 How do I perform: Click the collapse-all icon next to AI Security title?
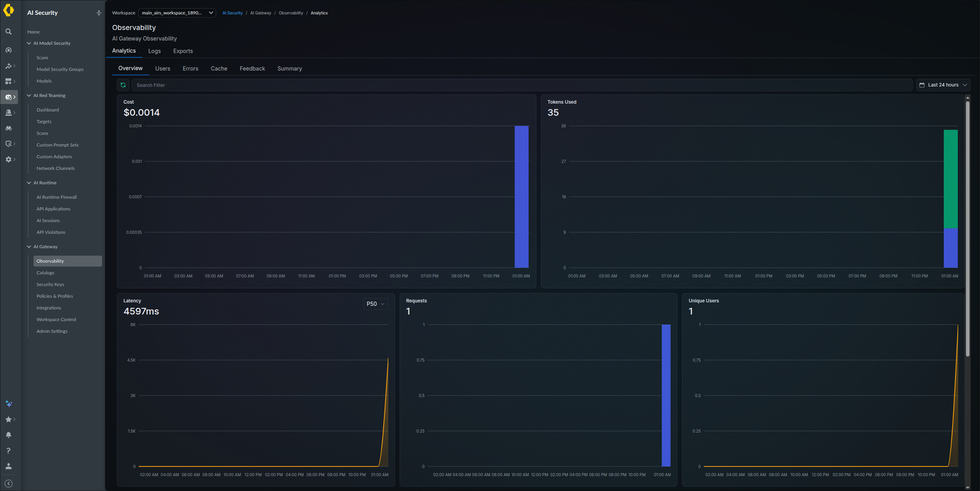99,13
